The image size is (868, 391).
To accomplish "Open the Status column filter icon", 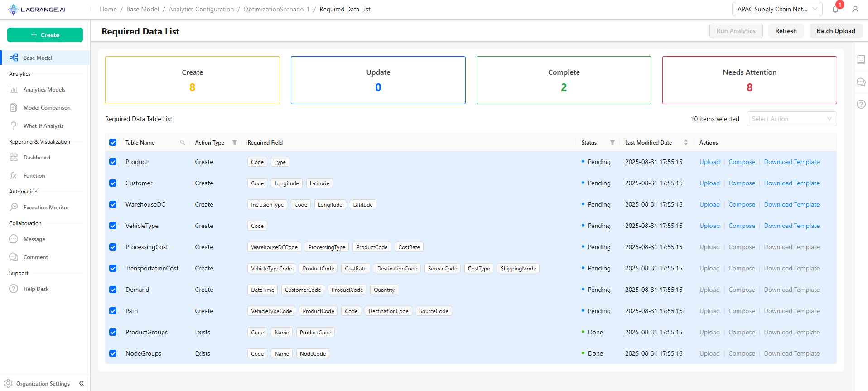I will pos(612,142).
